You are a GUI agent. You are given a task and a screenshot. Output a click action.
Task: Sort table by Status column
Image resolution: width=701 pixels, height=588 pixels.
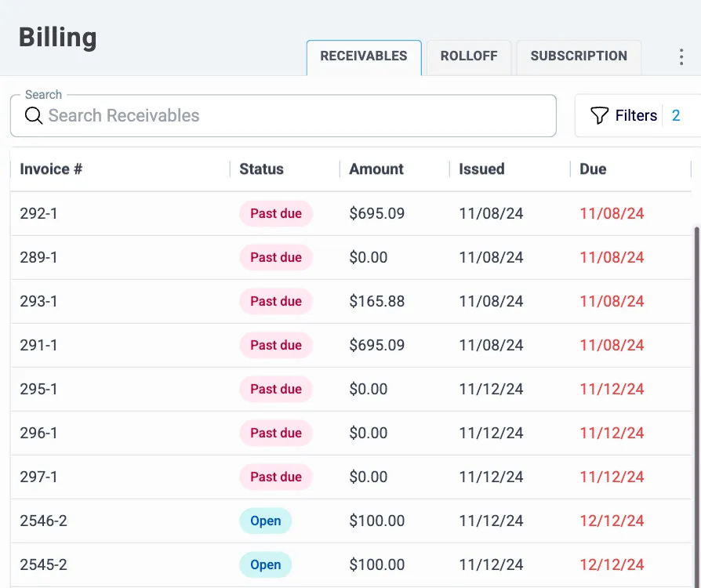(x=261, y=169)
